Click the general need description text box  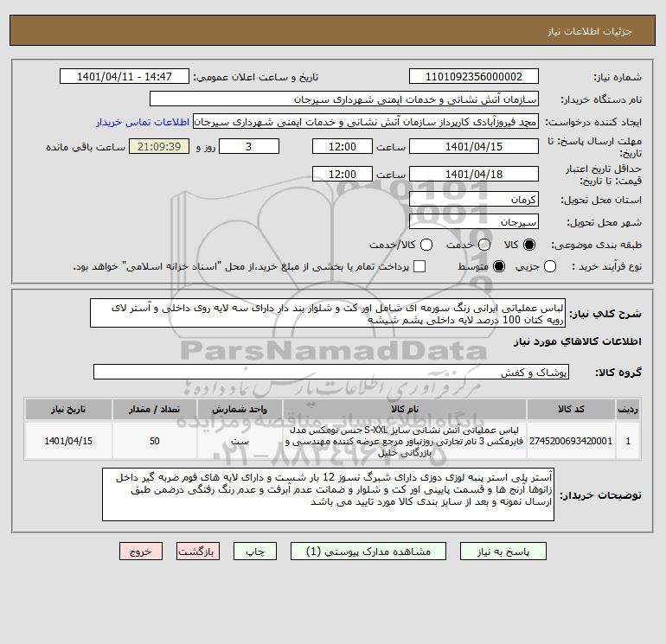328,313
